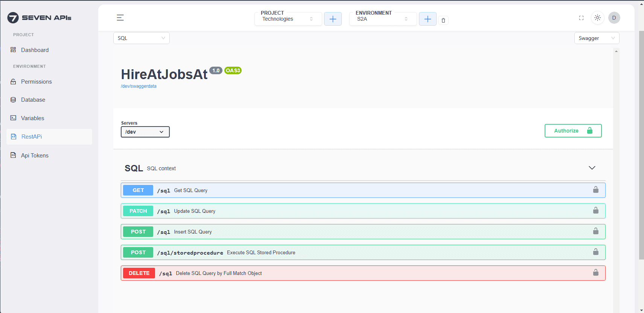The image size is (644, 313).
Task: Expand POST /sql/storedprocedure operation
Action: (x=363, y=252)
